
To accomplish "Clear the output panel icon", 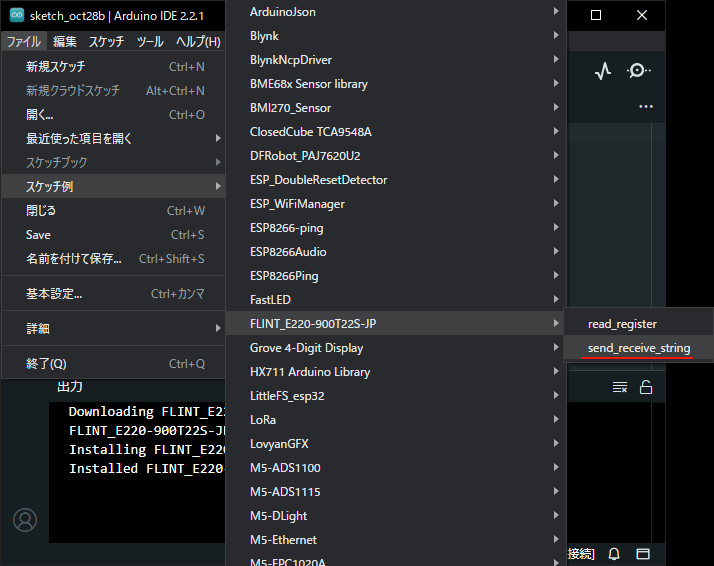I will tap(620, 388).
